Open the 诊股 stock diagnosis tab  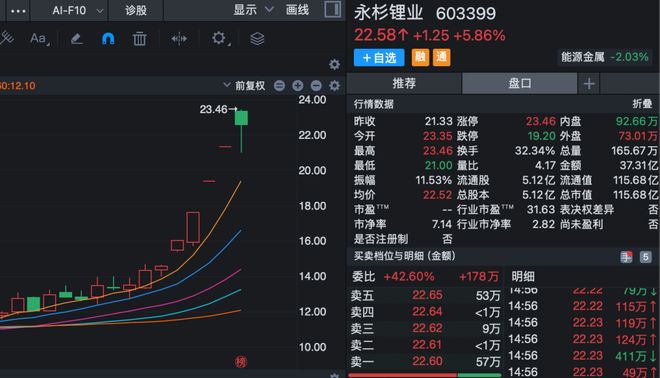[x=136, y=11]
